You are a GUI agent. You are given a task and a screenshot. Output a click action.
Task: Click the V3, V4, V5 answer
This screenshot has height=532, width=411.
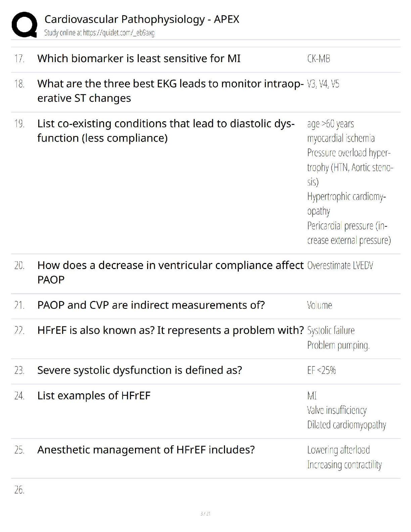click(323, 84)
